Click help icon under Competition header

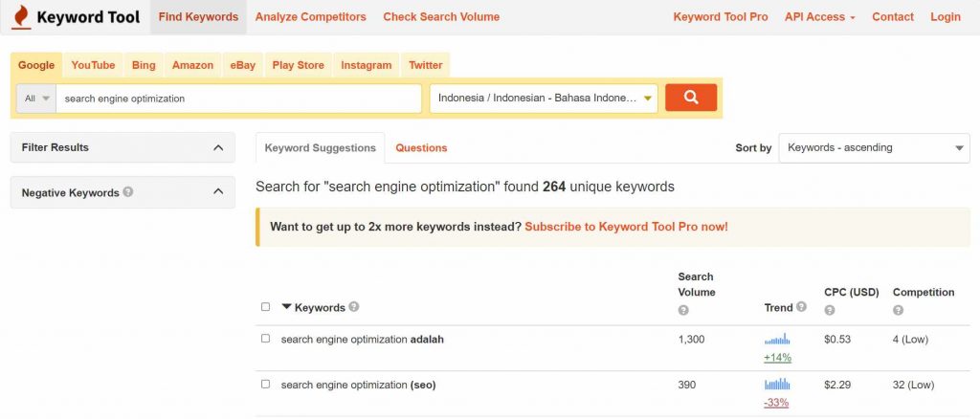[x=898, y=310]
